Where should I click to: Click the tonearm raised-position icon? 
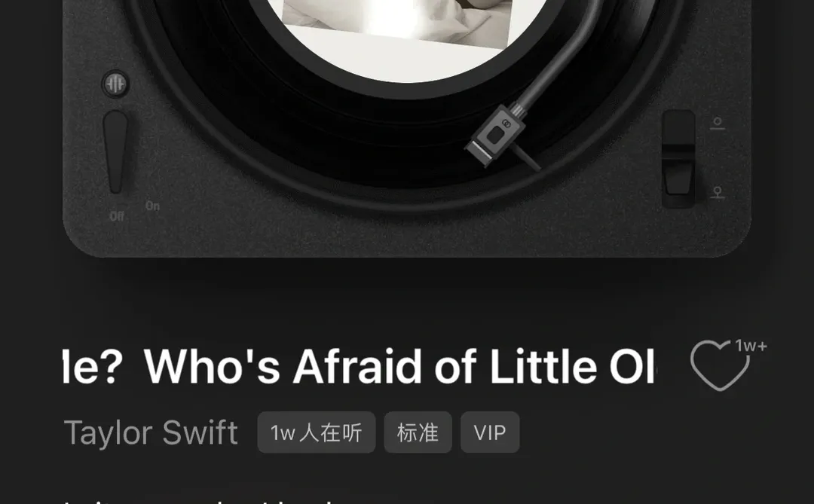pyautogui.click(x=718, y=124)
